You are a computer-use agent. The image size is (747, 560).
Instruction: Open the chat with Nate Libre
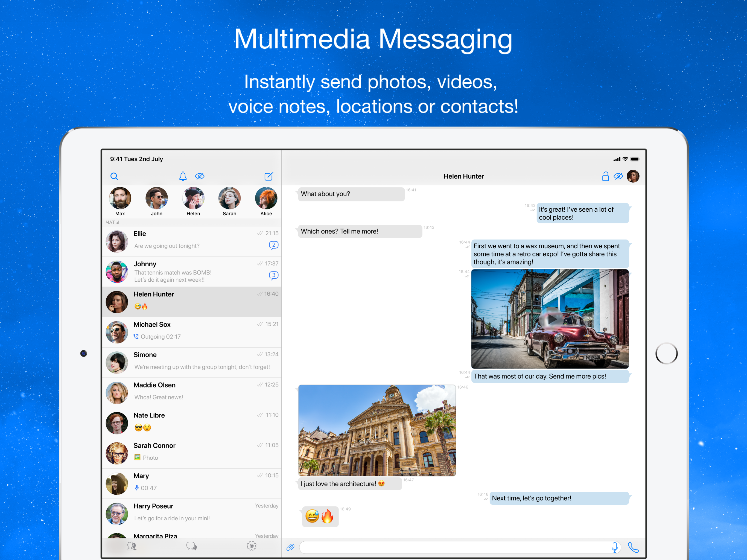[x=192, y=423]
